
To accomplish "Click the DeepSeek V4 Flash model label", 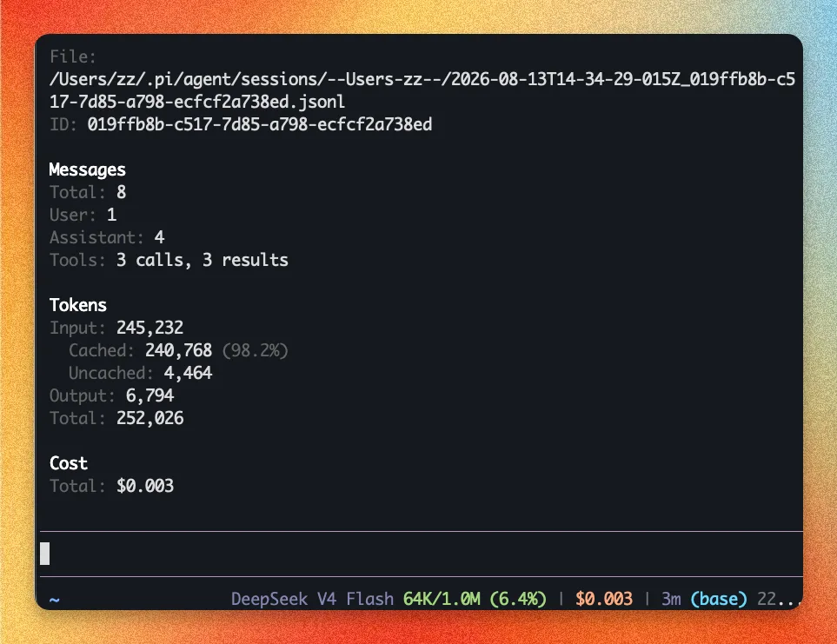I will [312, 599].
